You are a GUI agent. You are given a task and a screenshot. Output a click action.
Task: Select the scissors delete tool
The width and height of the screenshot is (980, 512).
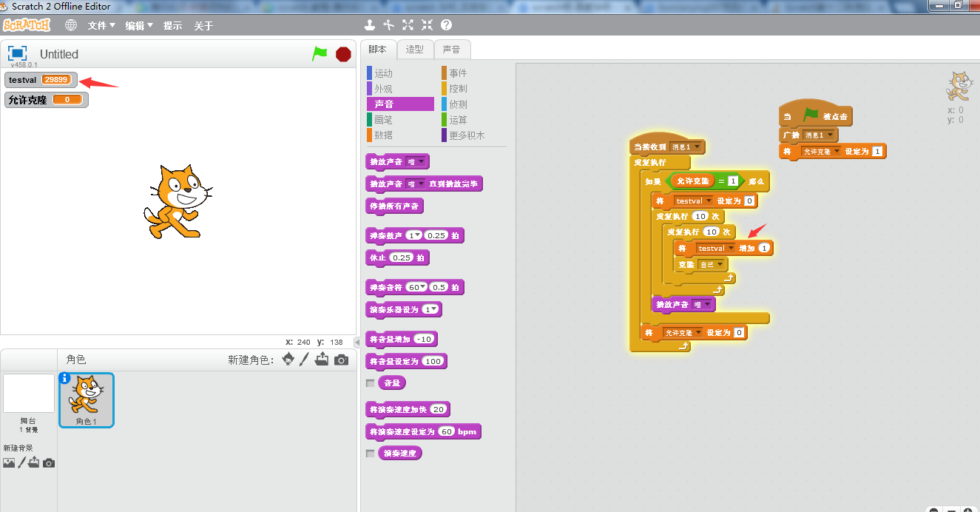[389, 25]
